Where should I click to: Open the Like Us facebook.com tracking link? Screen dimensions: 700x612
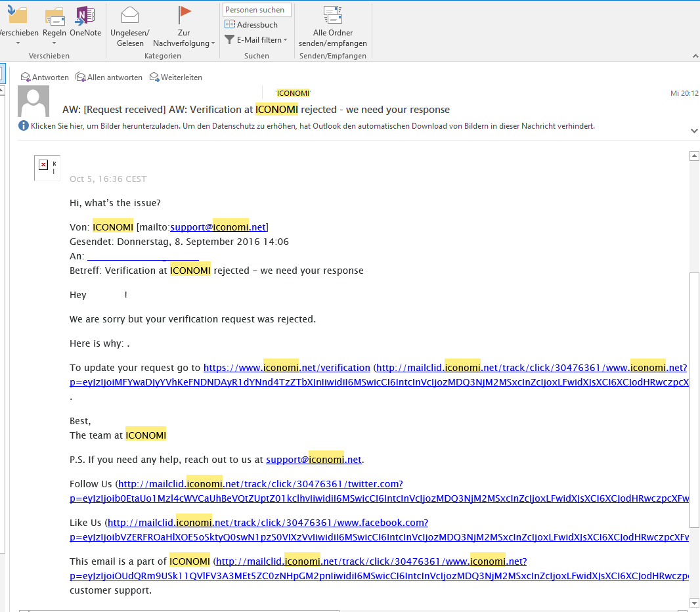[268, 523]
